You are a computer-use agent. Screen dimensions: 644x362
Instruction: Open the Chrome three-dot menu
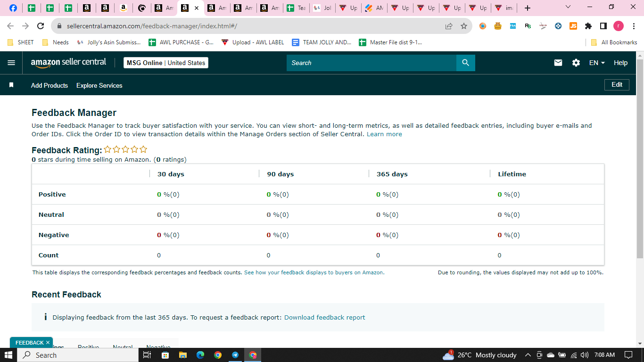634,26
